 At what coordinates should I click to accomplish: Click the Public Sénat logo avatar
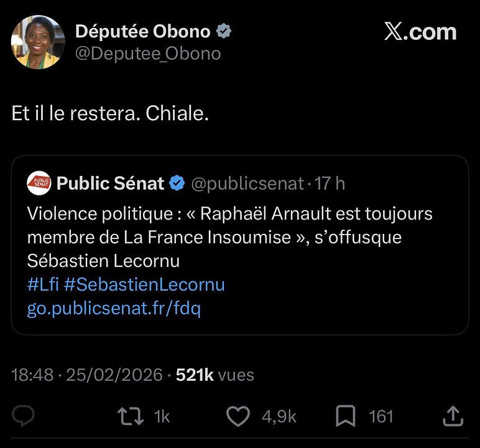tap(39, 184)
